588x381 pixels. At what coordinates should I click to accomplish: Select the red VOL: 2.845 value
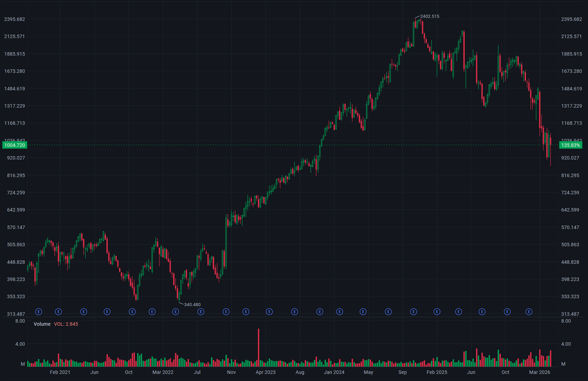(x=65, y=324)
